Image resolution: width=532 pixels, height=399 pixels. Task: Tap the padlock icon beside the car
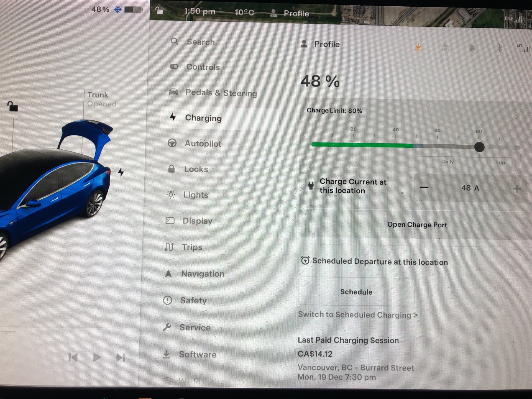12,106
